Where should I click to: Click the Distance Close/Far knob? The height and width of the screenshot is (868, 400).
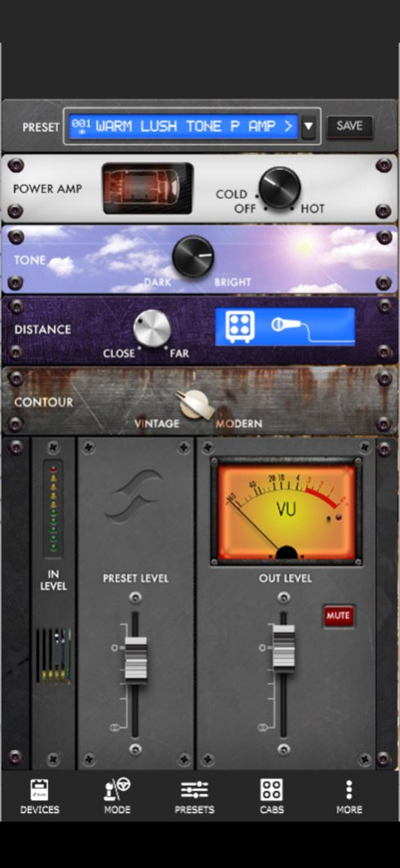click(153, 329)
